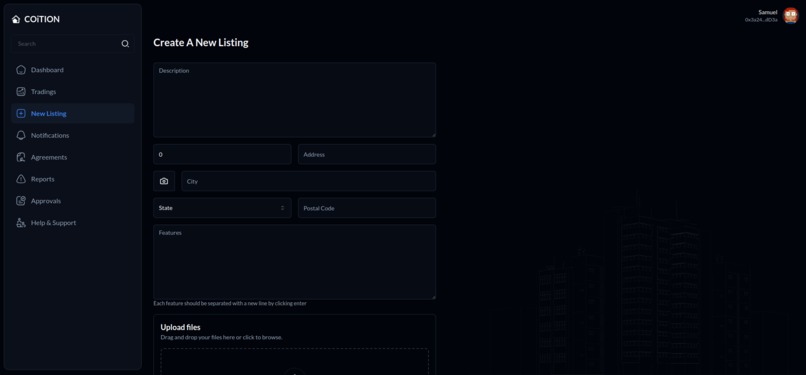Viewport: 806px width, 375px height.
Task: Click the search magnifier icon
Action: pos(125,44)
